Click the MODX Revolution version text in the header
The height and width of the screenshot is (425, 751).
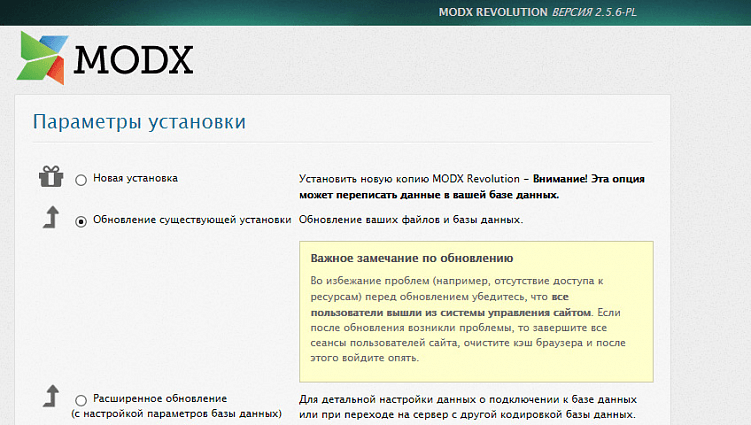point(538,12)
